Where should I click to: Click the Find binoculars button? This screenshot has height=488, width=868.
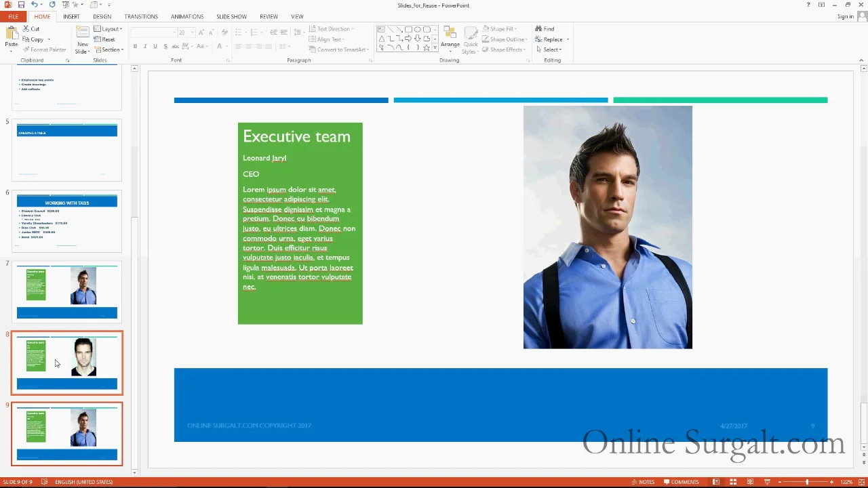tap(545, 29)
